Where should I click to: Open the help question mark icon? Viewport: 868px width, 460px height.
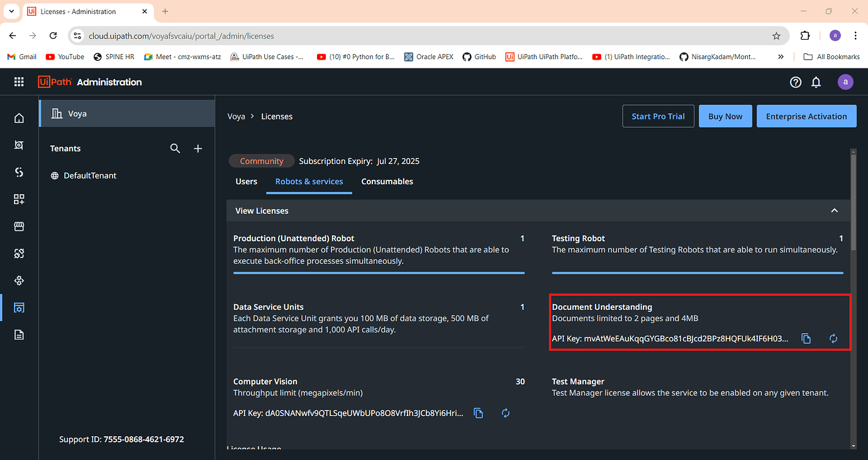pos(796,82)
